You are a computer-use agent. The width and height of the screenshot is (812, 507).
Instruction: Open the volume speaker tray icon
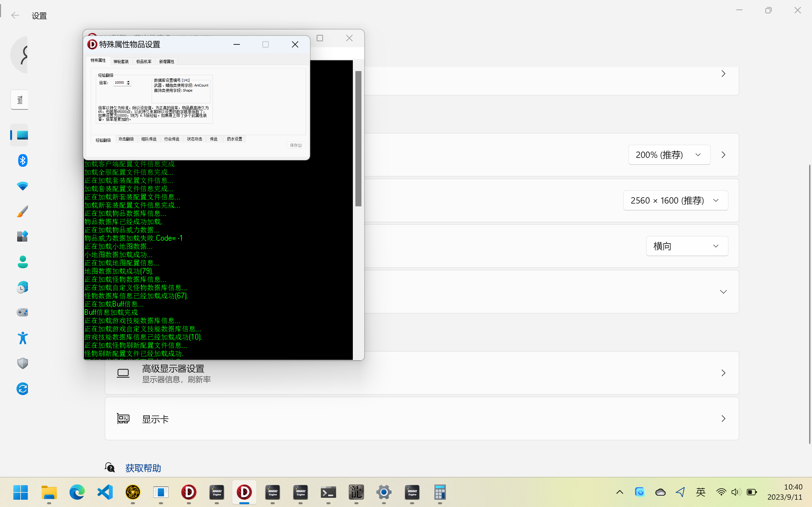click(x=736, y=492)
